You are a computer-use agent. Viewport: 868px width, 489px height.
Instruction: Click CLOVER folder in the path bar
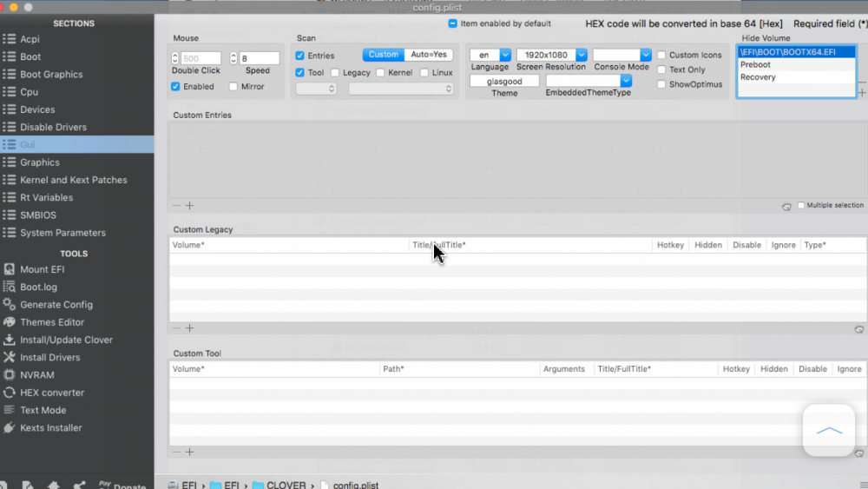(279, 486)
